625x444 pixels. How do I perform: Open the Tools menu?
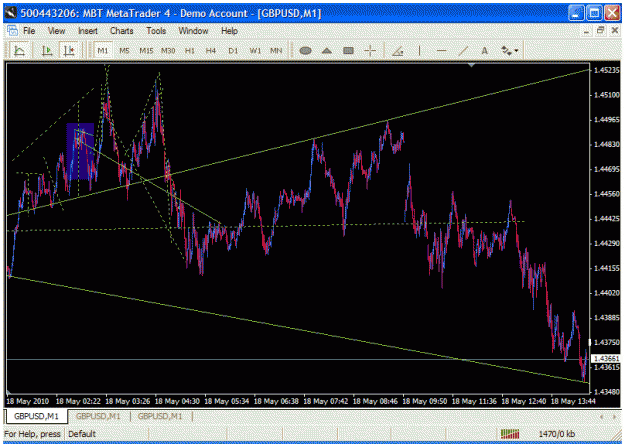coord(156,31)
